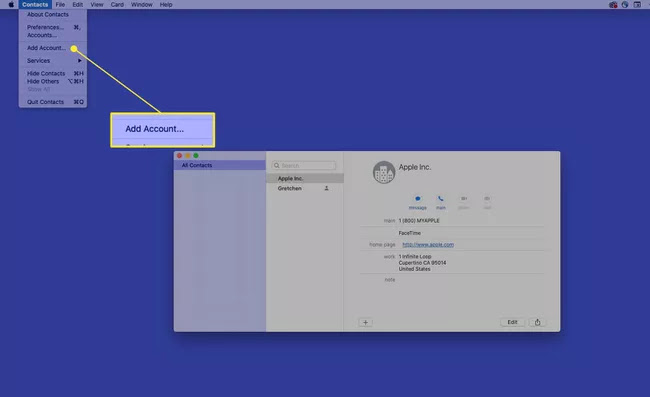Click the 1 Infinite Loop work address

(x=422, y=263)
